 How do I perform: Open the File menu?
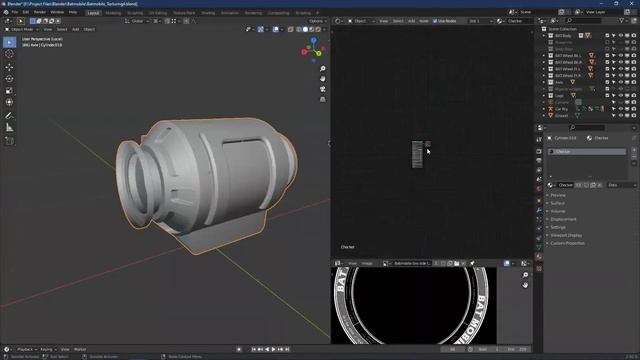coord(15,12)
